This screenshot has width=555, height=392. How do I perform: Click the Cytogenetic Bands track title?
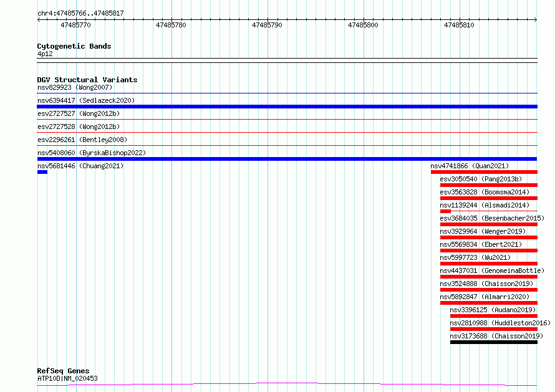tap(74, 46)
